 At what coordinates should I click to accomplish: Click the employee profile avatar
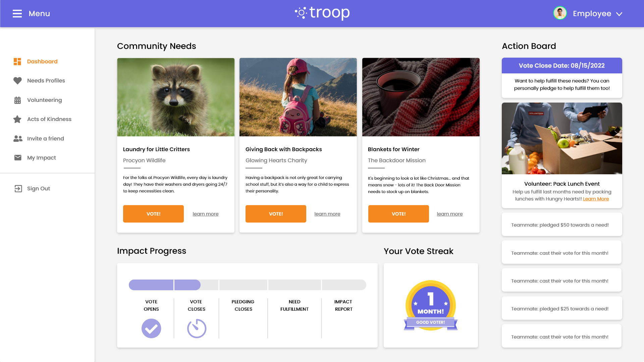[560, 13]
